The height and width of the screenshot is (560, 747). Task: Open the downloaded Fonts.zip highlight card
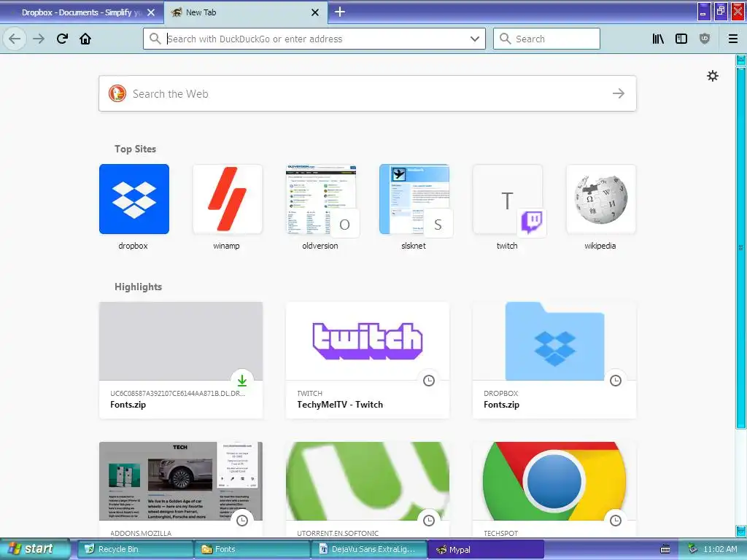[x=181, y=360]
